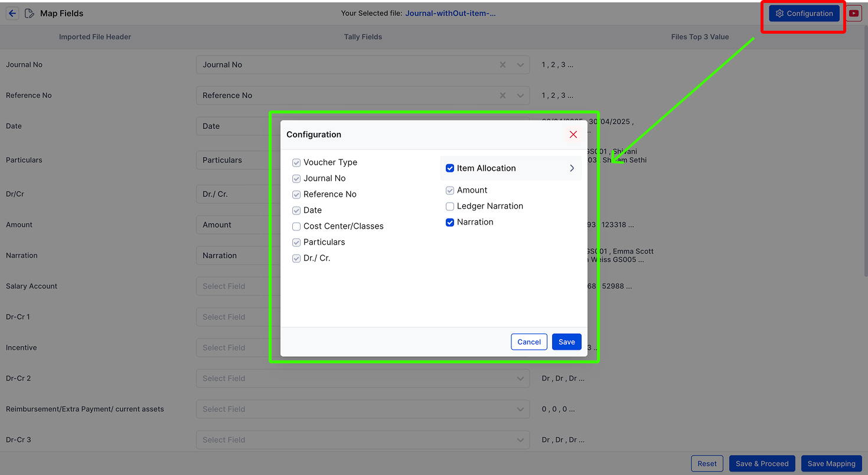Click the YouTube video icon at top right
The image size is (868, 475).
point(854,13)
